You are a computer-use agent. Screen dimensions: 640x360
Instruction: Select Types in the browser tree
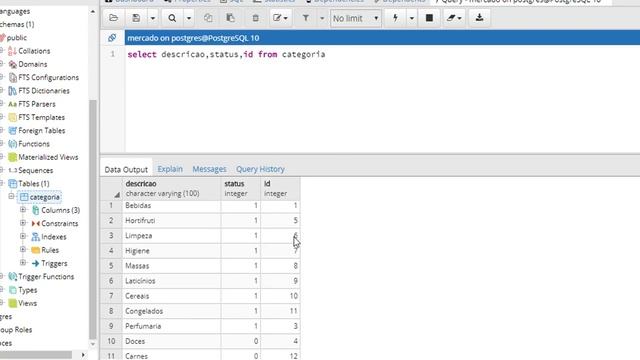[x=27, y=290]
